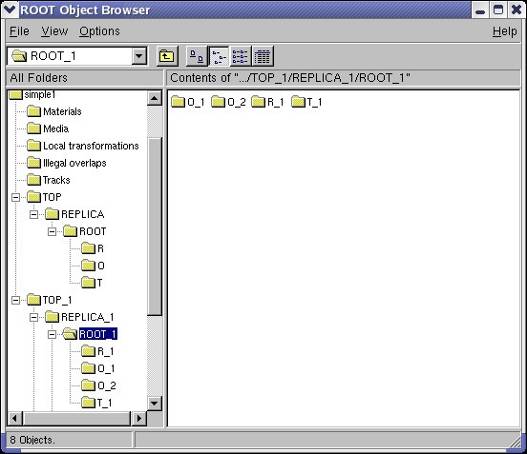
Task: Click the horizontal scroll right arrow
Action: 139,418
